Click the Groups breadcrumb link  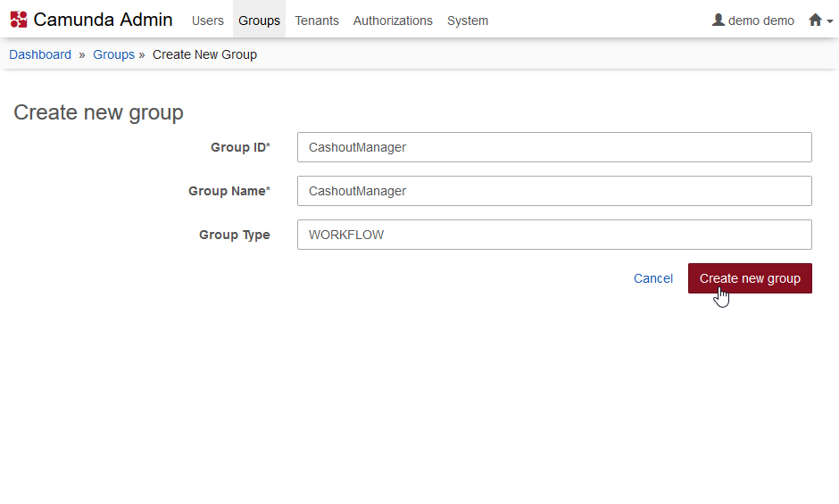tap(113, 54)
